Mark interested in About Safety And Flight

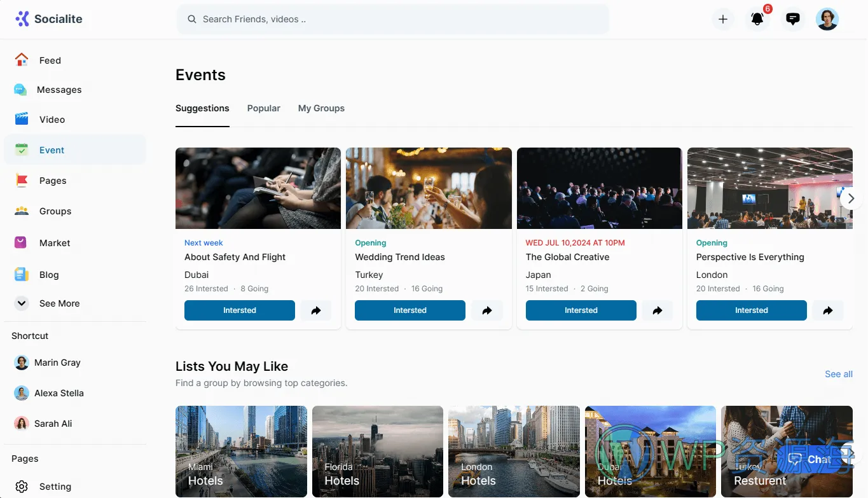pos(239,310)
